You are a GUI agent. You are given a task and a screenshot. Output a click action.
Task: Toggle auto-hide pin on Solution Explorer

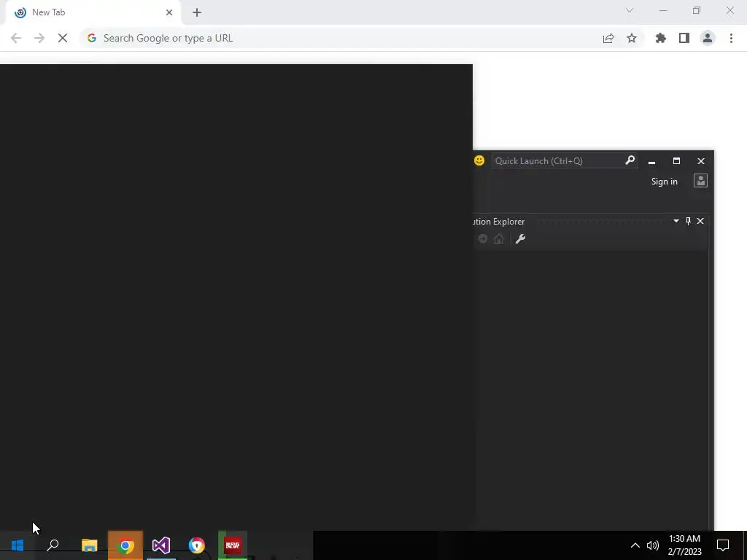[x=688, y=221]
